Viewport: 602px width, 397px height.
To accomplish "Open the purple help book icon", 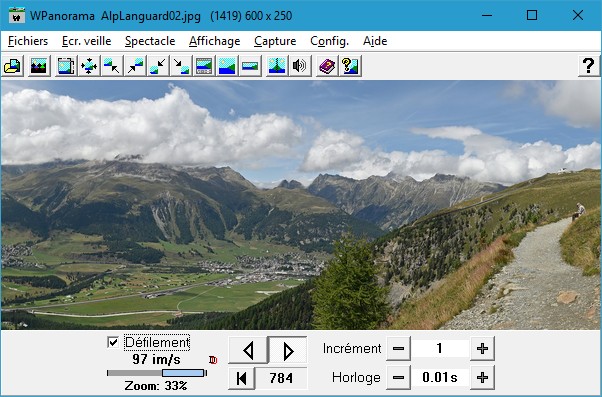I will click(327, 66).
